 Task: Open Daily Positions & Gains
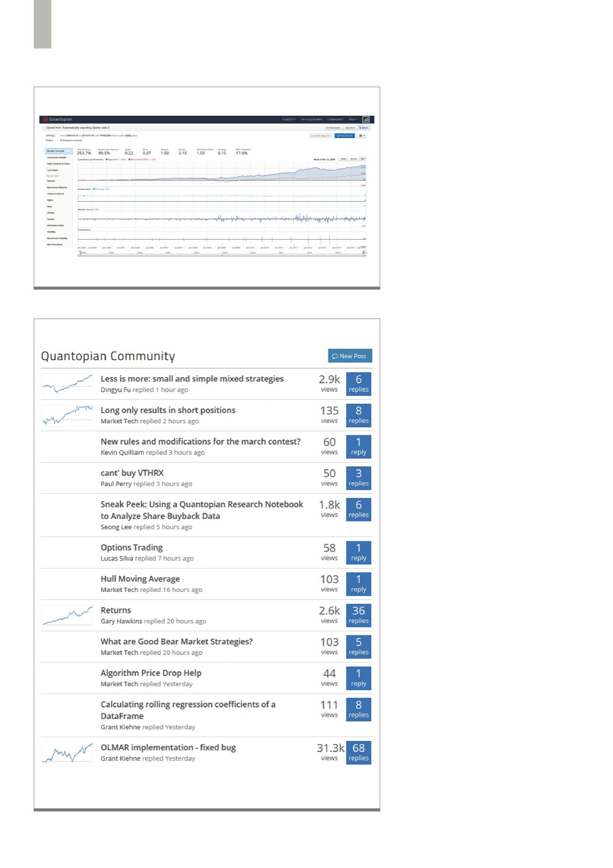click(x=58, y=164)
